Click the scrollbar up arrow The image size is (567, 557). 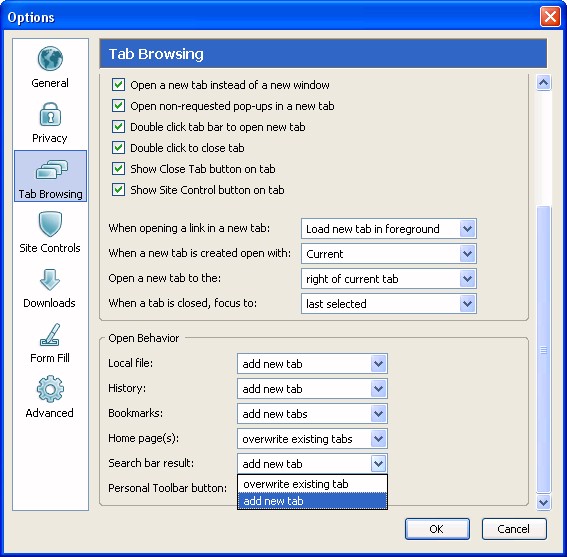pyautogui.click(x=543, y=83)
